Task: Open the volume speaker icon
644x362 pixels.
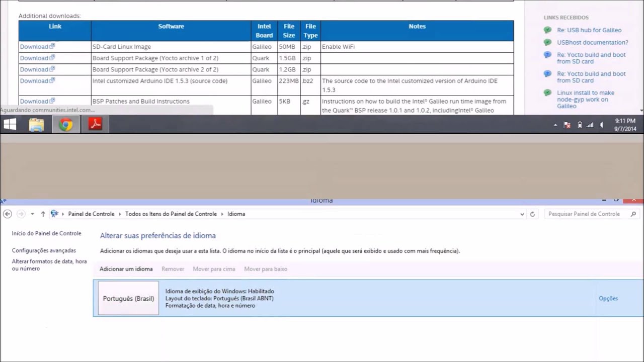Action: coord(601,125)
